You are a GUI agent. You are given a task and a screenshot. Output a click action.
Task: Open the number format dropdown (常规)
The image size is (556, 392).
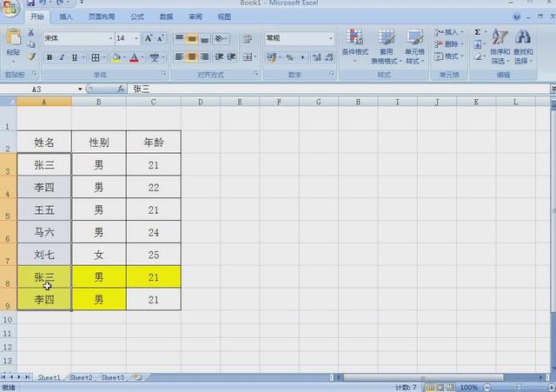coord(330,38)
